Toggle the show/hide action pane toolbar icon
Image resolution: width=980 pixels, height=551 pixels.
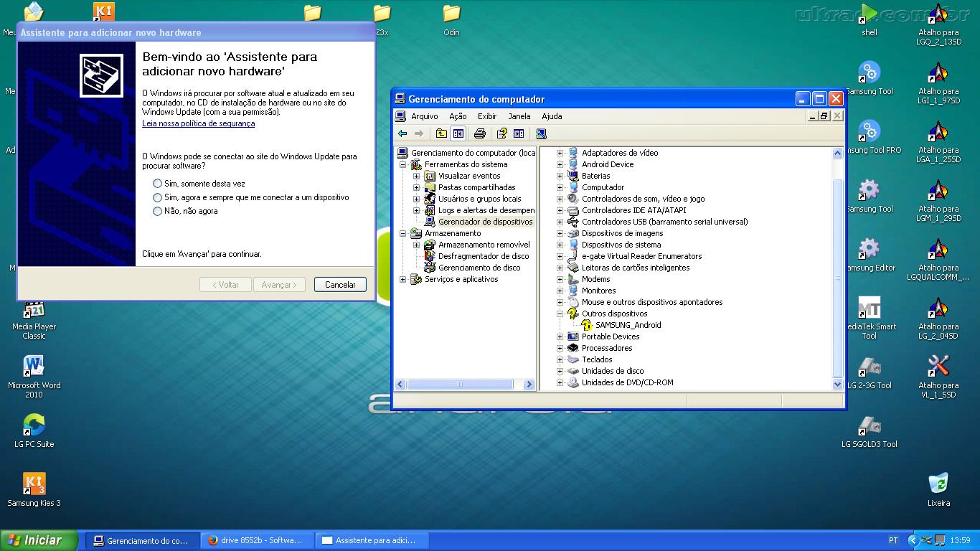tap(519, 133)
